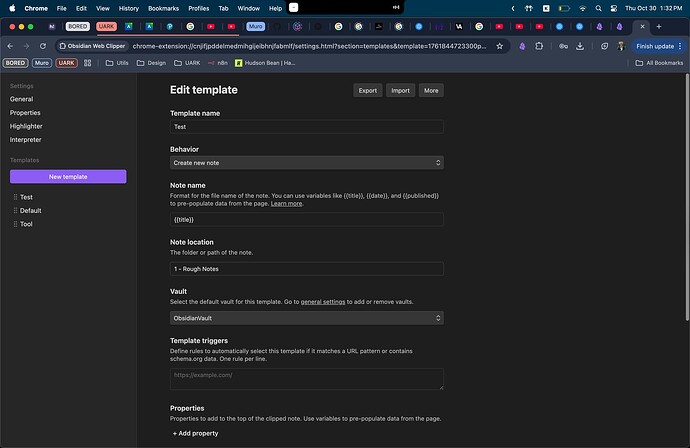
Task: Open the All Bookmarks folder
Action: (659, 63)
